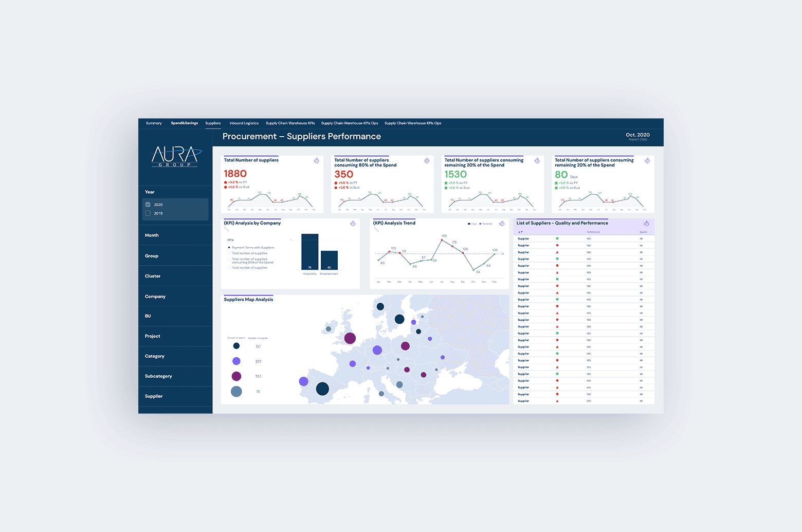The height and width of the screenshot is (532, 802).
Task: Check the 2019 year checkbox
Action: point(148,213)
